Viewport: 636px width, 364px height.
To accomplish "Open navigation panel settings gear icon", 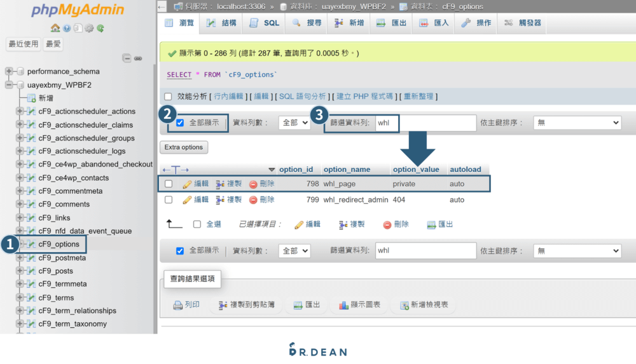I will 89,28.
